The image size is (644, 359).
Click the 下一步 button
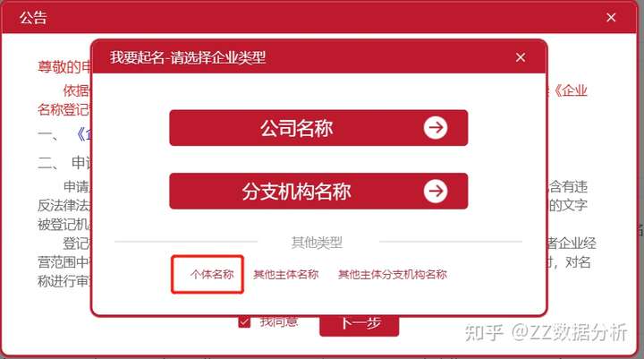(x=359, y=325)
